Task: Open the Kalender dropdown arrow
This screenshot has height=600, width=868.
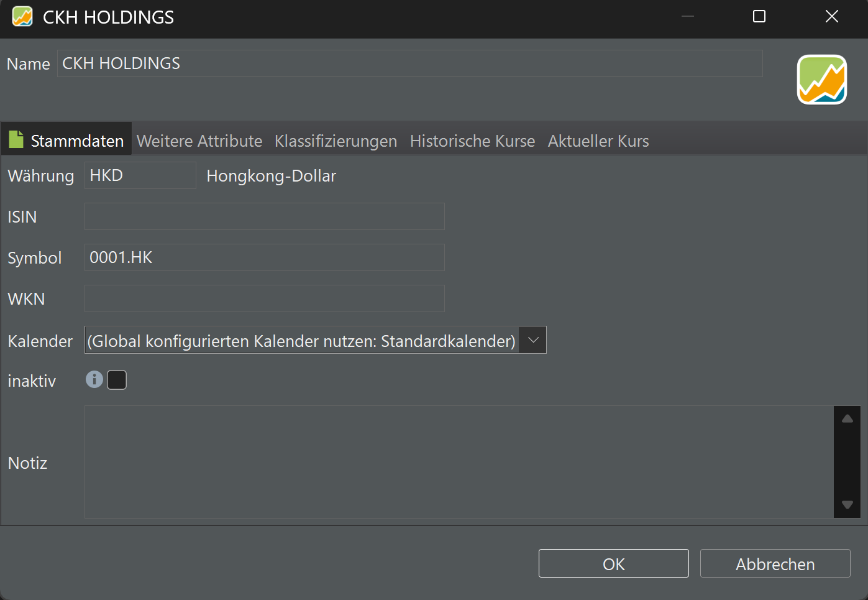Action: tap(532, 340)
